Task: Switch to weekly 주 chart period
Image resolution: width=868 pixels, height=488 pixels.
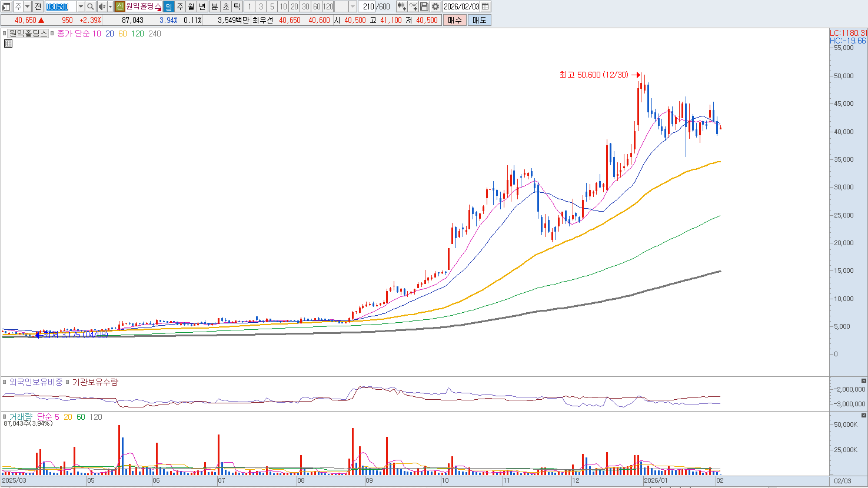Action: point(180,6)
